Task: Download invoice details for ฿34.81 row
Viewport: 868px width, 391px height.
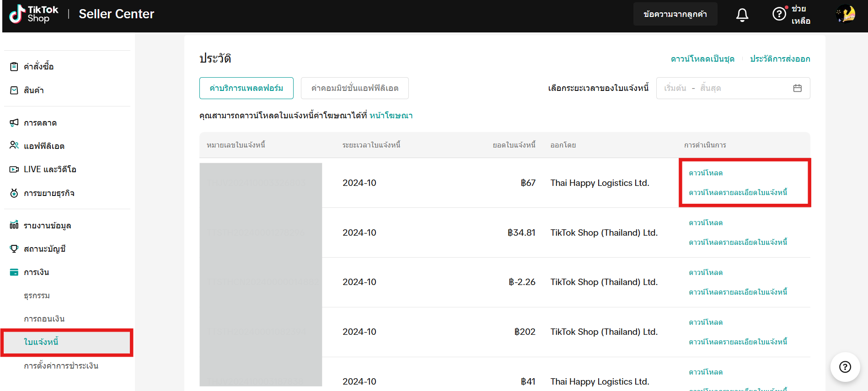Action: [738, 243]
